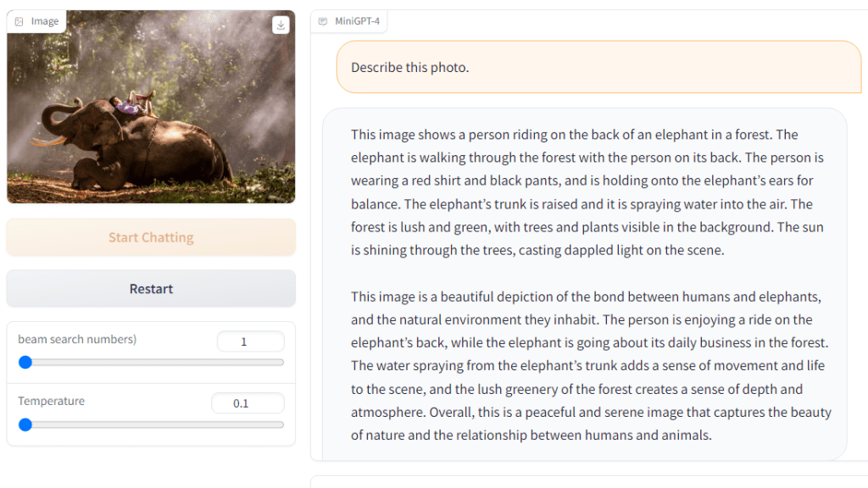Click the "MiniGPT-4" label text
This screenshot has height=488, width=868.
tap(357, 21)
